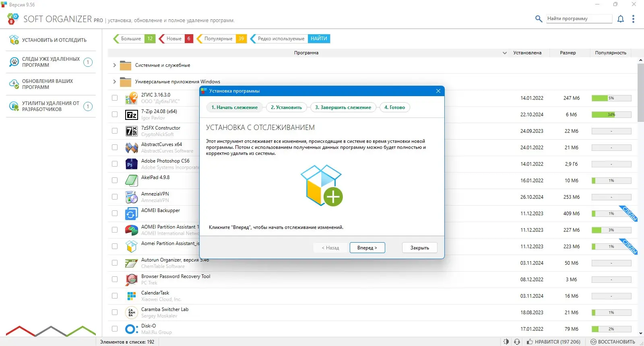
Task: Click the 7zSFX Constructor icon
Action: point(131,131)
